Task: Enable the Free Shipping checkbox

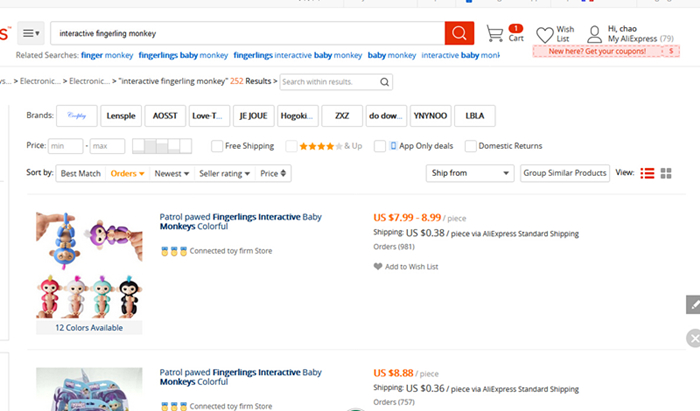Action: click(217, 146)
